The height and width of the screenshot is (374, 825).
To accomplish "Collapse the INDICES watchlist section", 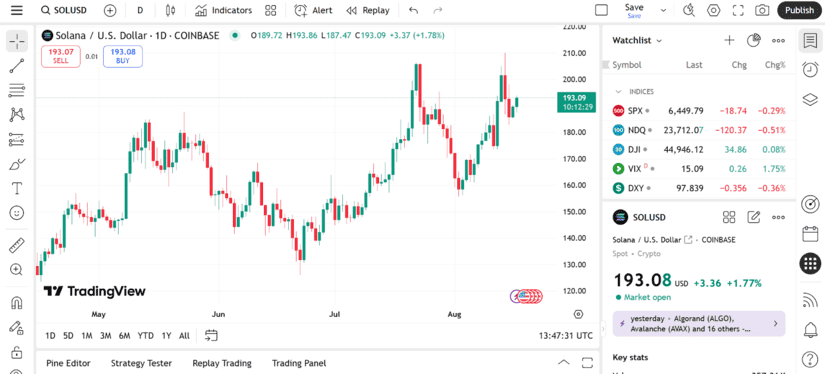I will [x=619, y=92].
